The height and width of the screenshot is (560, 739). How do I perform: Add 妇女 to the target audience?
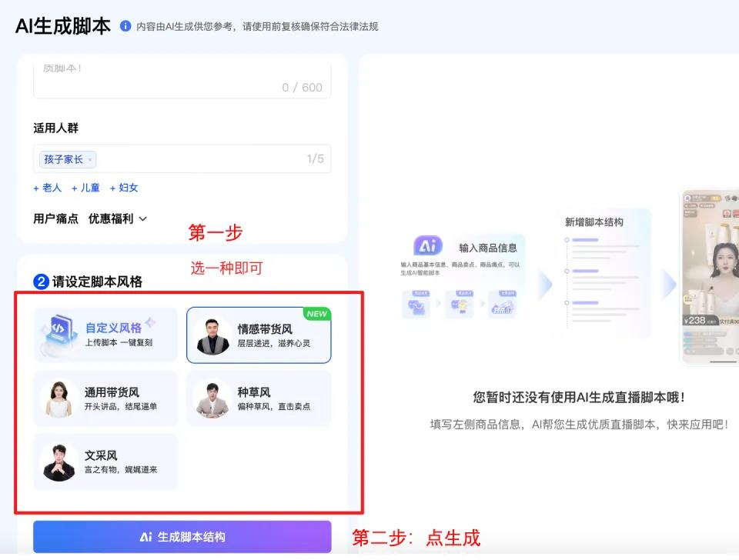(x=123, y=187)
